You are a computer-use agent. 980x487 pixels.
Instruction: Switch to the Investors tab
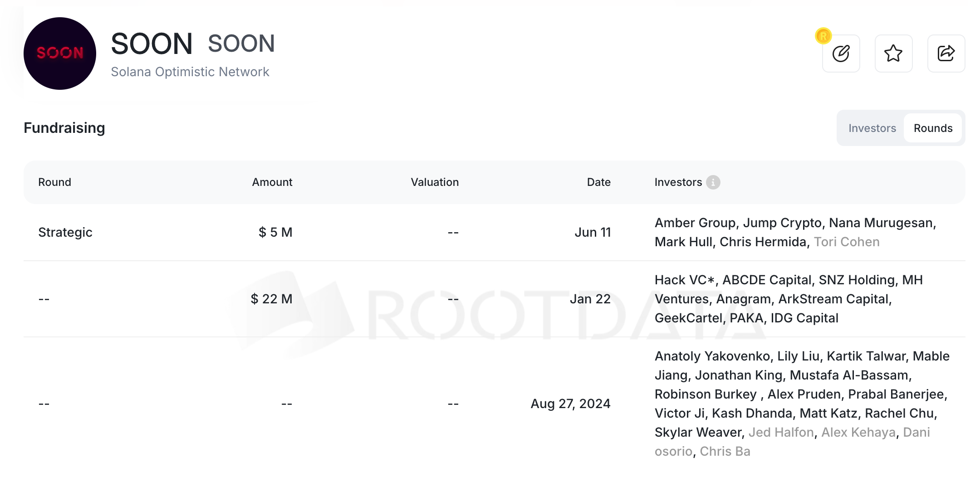tap(872, 128)
